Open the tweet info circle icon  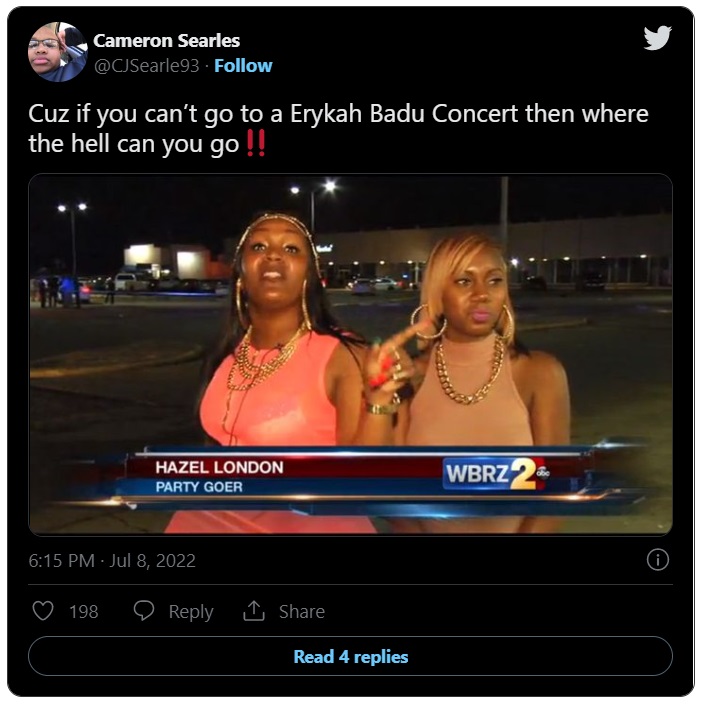point(658,560)
